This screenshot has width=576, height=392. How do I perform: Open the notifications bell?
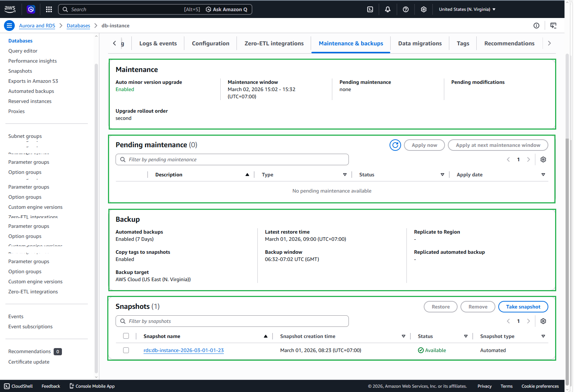pyautogui.click(x=388, y=9)
